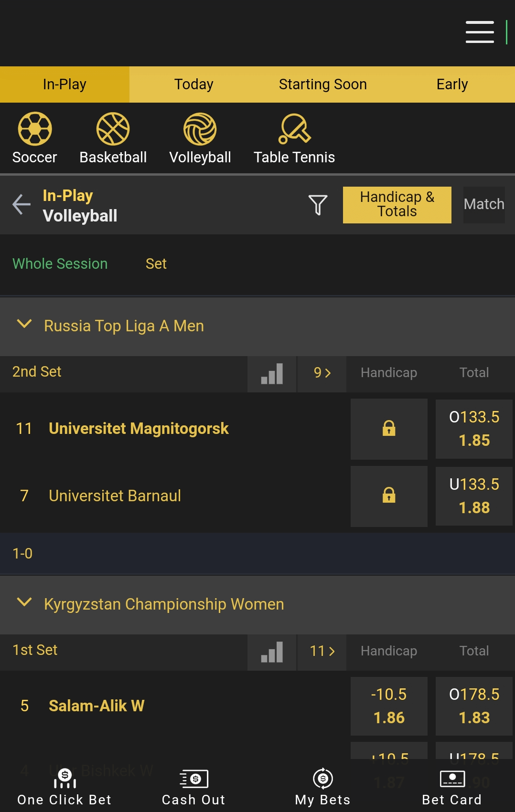Open stats chart for 2nd Set match
The height and width of the screenshot is (812, 515).
(272, 374)
